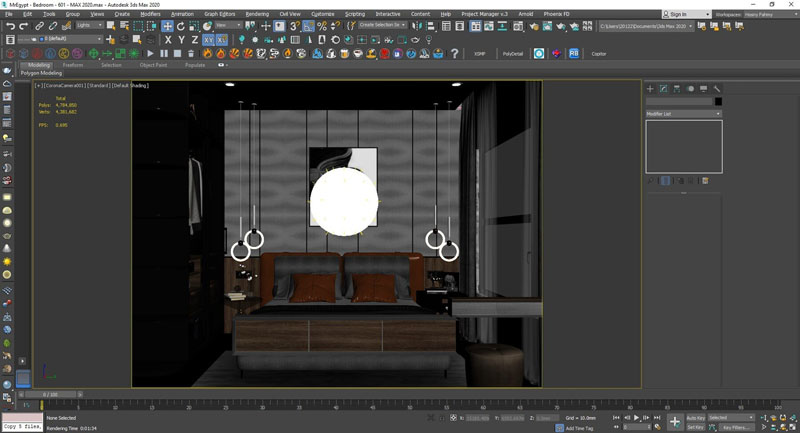Click the Rotate transform tool
Image resolution: width=800 pixels, height=433 pixels.
tap(181, 26)
